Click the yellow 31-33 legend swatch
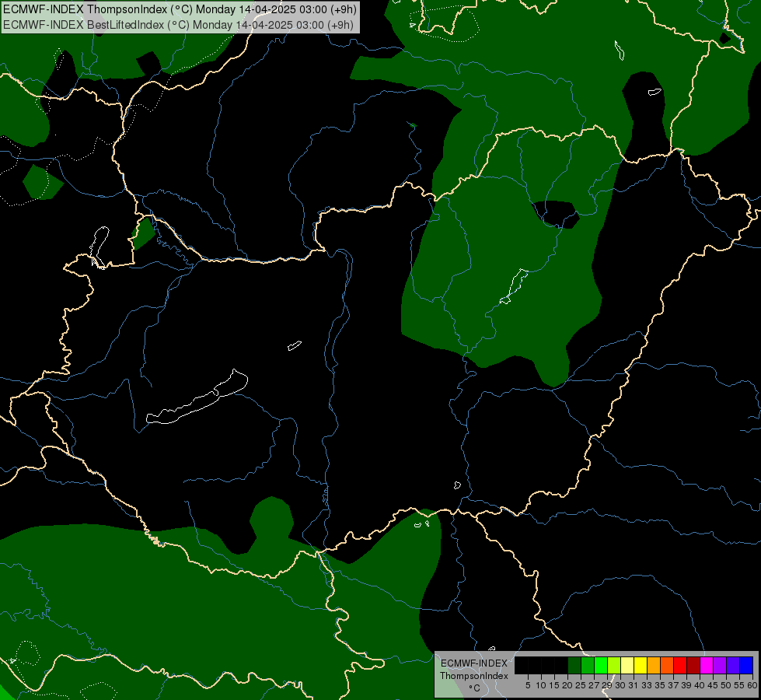Viewport: 761px width, 700px height. coord(641,665)
